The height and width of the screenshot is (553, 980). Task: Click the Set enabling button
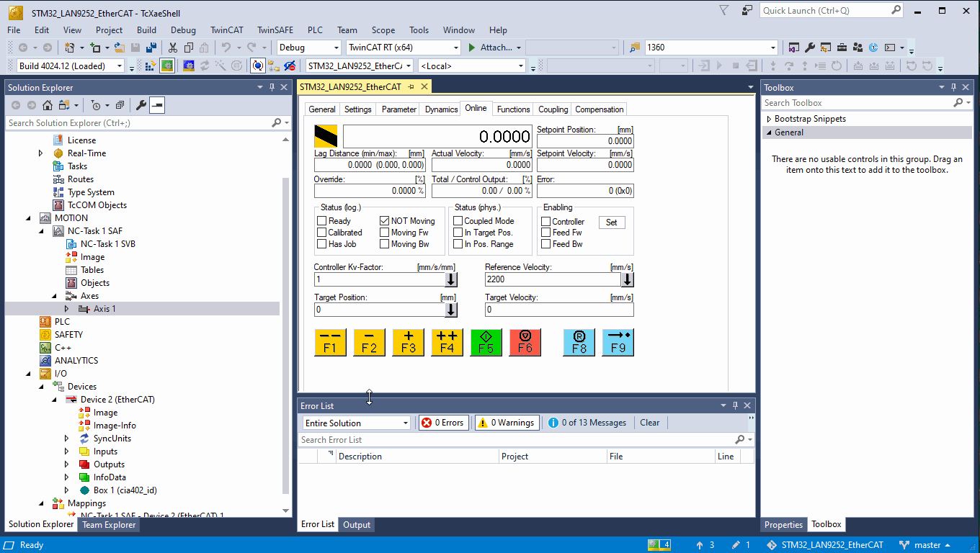click(x=611, y=222)
